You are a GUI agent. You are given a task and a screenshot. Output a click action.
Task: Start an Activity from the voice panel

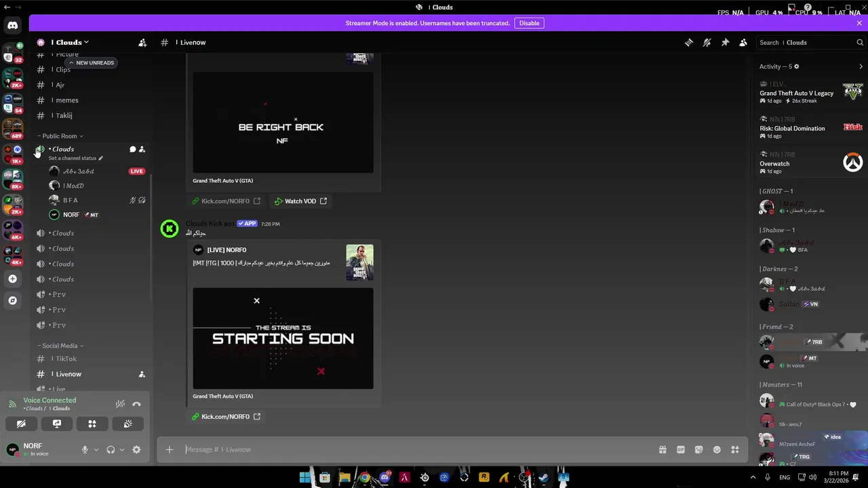(92, 424)
